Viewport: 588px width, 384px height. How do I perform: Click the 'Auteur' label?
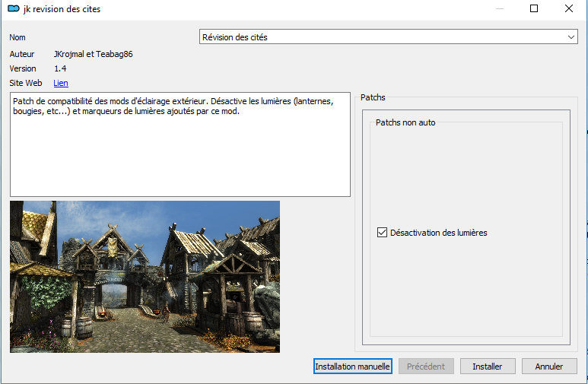click(22, 54)
